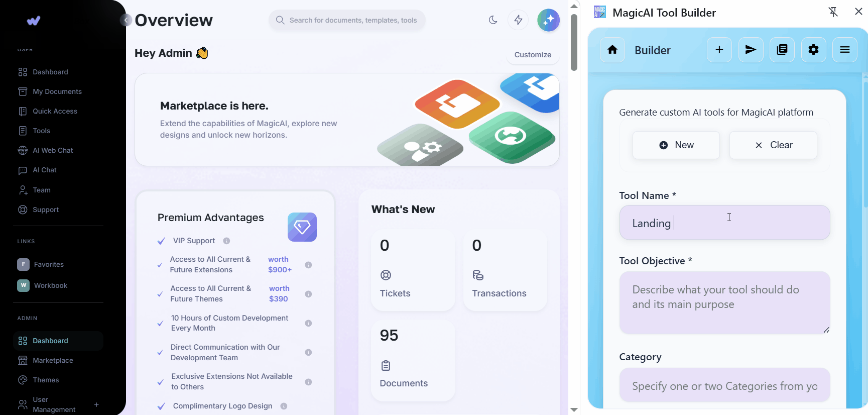Collapse the sidebar with the arrow button

pyautogui.click(x=126, y=20)
